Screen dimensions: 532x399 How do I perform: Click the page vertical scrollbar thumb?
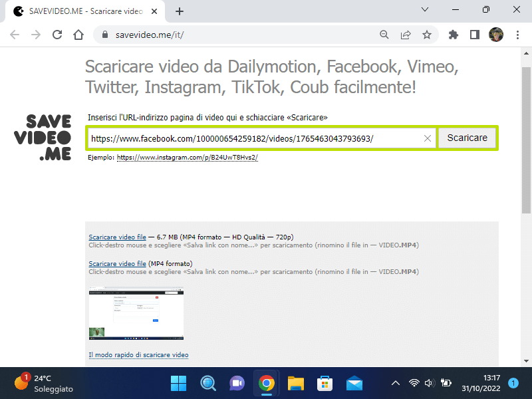click(x=526, y=140)
